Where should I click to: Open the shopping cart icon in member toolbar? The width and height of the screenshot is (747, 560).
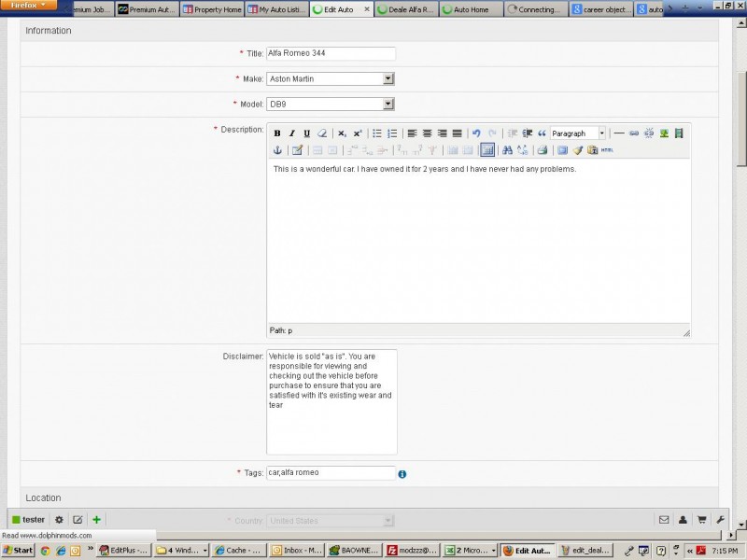702,520
